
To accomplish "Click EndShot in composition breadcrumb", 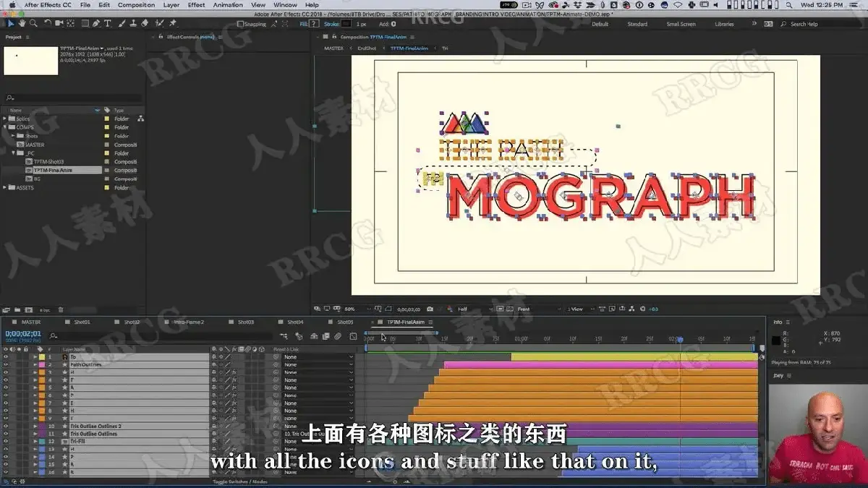I will (x=367, y=48).
